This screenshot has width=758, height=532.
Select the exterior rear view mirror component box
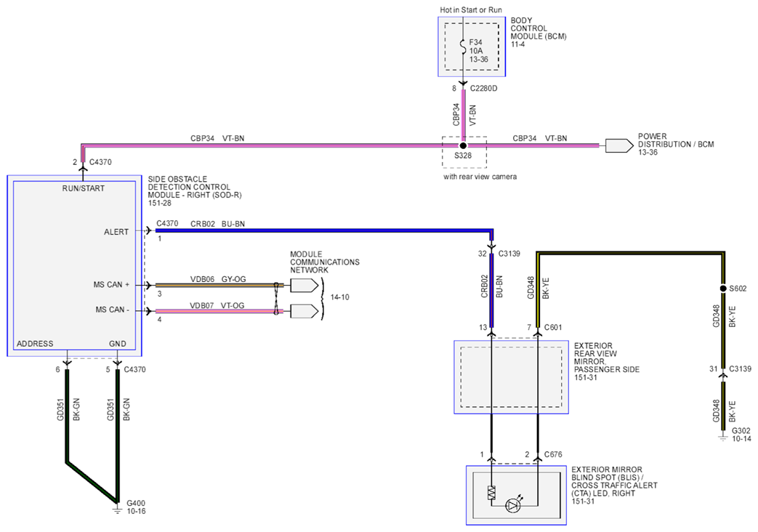point(511,377)
